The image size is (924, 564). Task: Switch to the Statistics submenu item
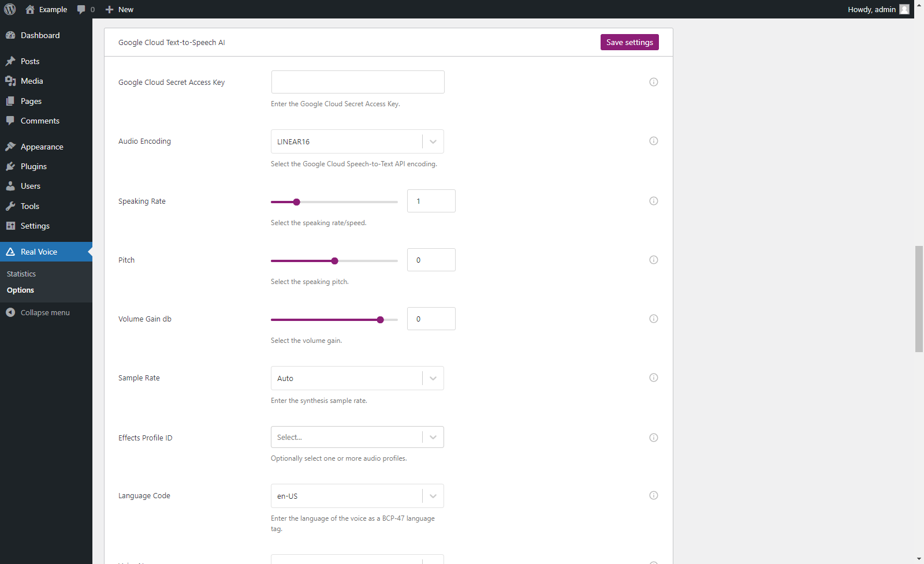(21, 274)
